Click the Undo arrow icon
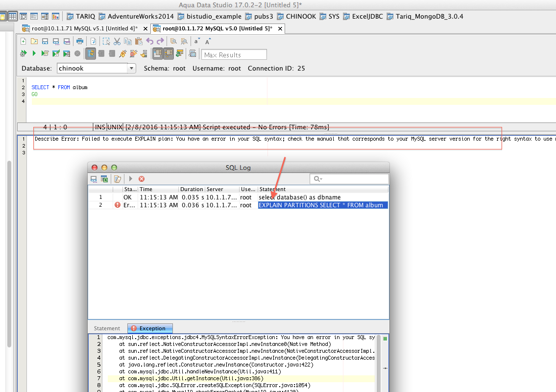Viewport: 556px width, 392px height. tap(149, 42)
